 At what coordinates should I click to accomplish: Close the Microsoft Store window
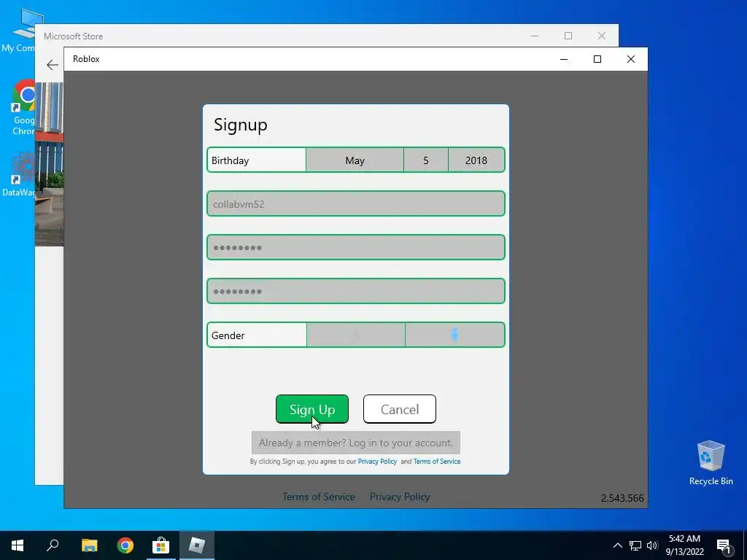602,36
